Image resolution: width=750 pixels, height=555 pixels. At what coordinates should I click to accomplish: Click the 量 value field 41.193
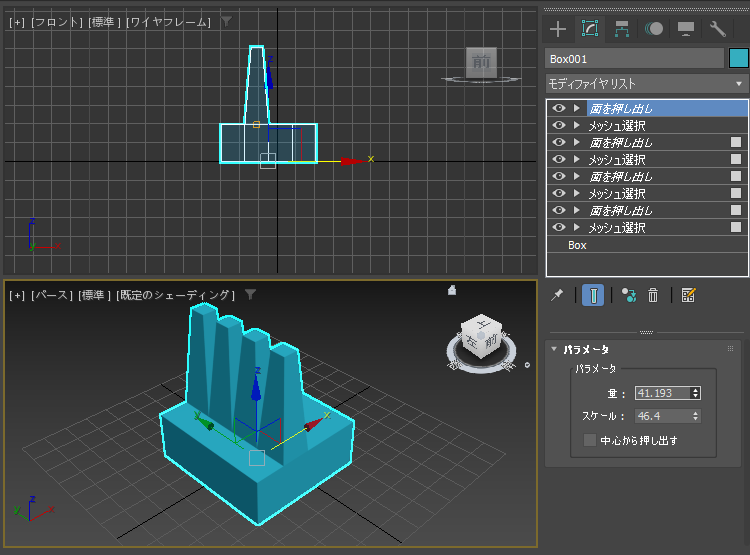[663, 393]
